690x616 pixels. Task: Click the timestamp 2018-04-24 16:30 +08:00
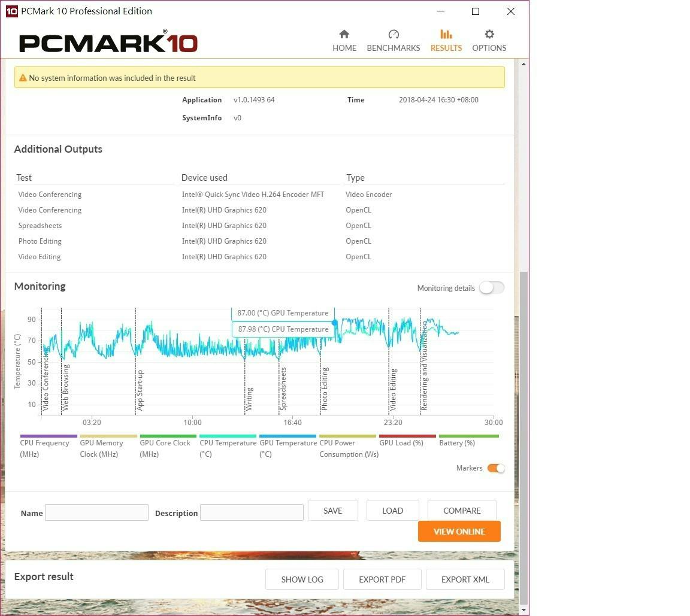tap(438, 100)
